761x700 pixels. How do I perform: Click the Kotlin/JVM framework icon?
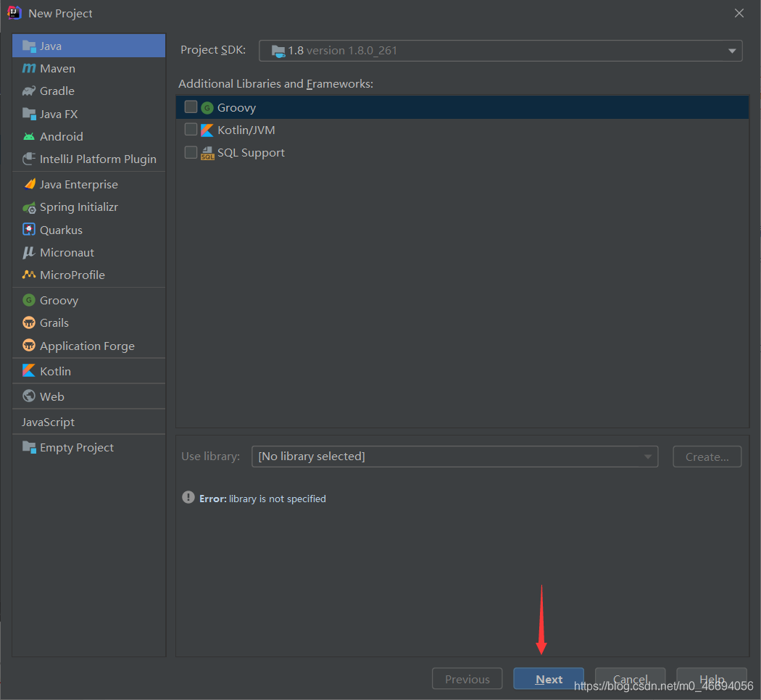pyautogui.click(x=207, y=130)
